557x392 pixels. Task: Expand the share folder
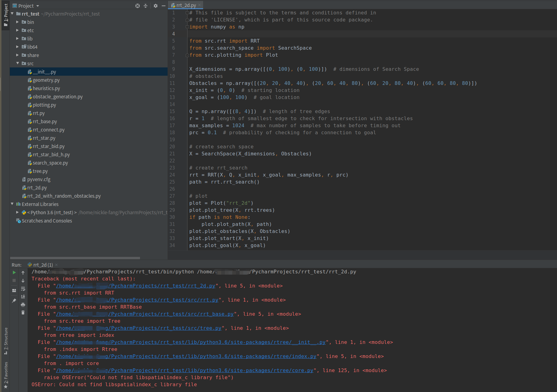point(17,55)
